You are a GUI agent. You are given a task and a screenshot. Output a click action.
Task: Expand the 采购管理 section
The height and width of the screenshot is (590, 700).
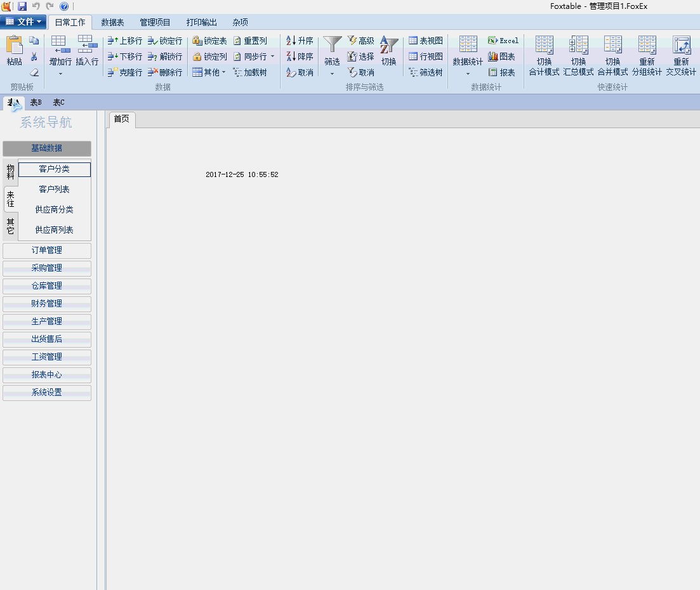(x=47, y=268)
